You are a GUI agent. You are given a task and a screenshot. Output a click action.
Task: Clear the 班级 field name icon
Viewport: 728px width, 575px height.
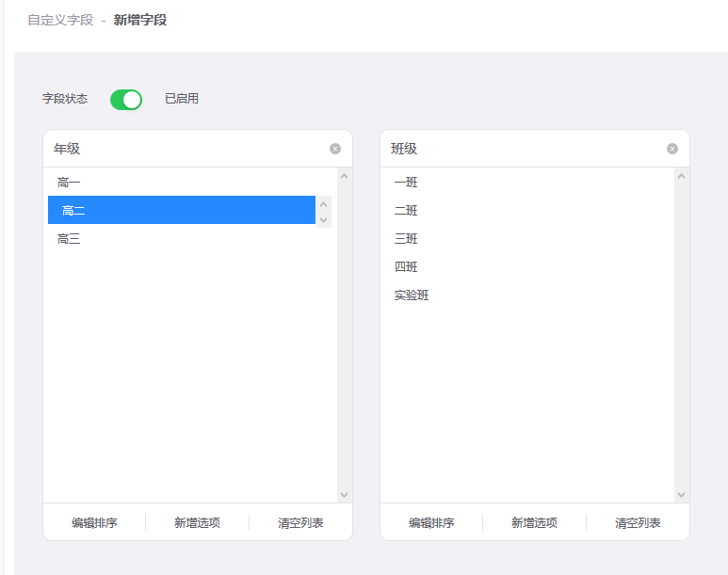672,149
